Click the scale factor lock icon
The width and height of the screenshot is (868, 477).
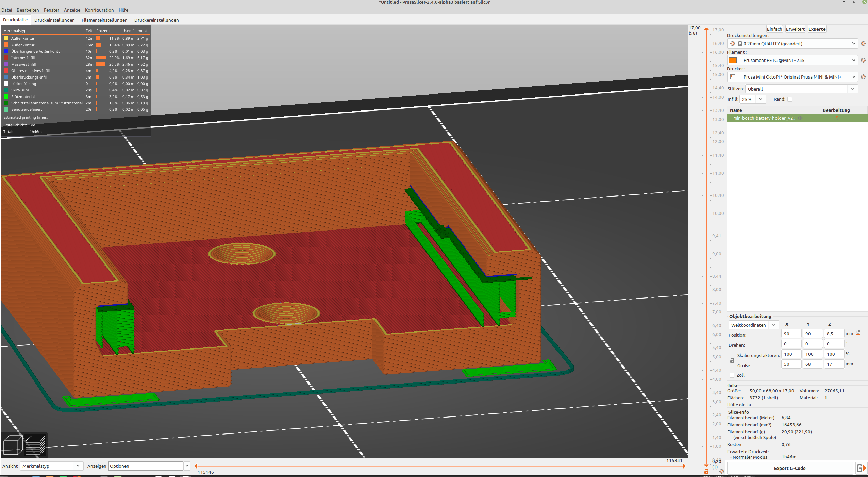click(x=732, y=360)
